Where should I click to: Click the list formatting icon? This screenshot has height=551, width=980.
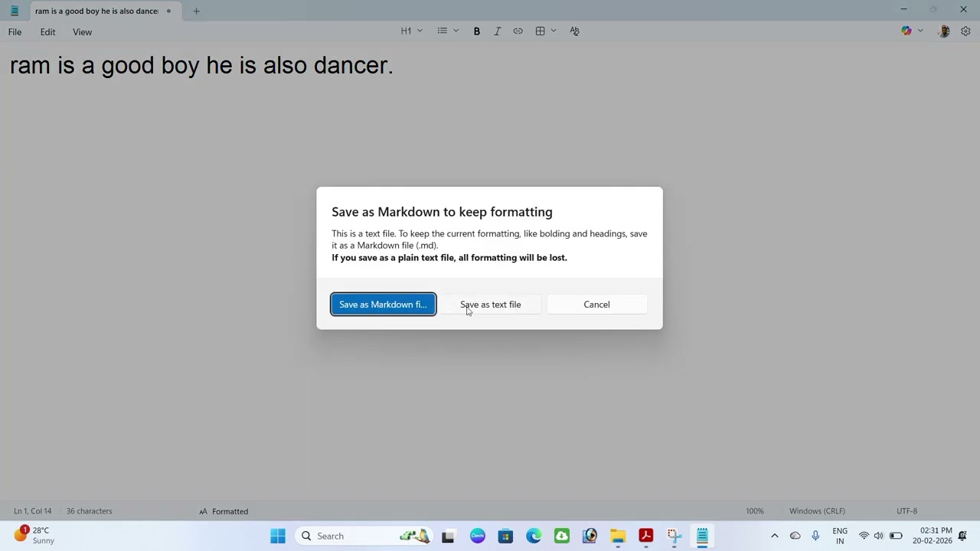pyautogui.click(x=442, y=31)
